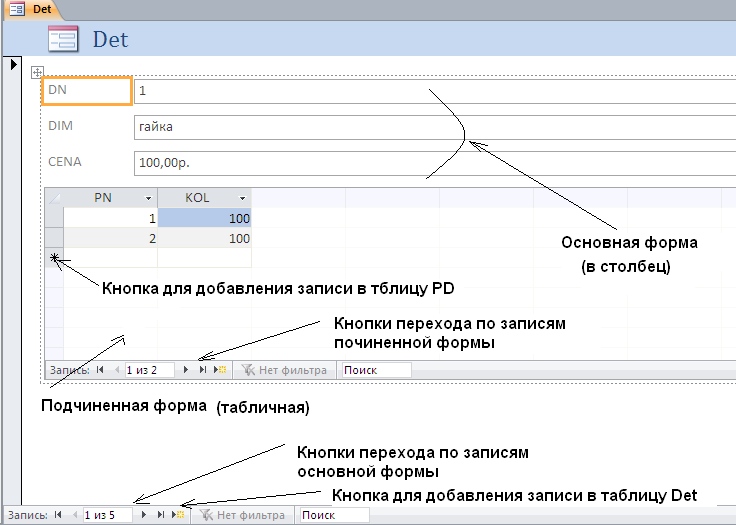Click the main form Поиск search box

coord(335,515)
